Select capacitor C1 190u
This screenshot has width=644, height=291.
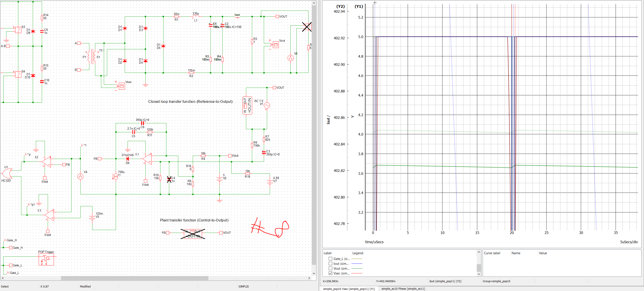(x=211, y=25)
